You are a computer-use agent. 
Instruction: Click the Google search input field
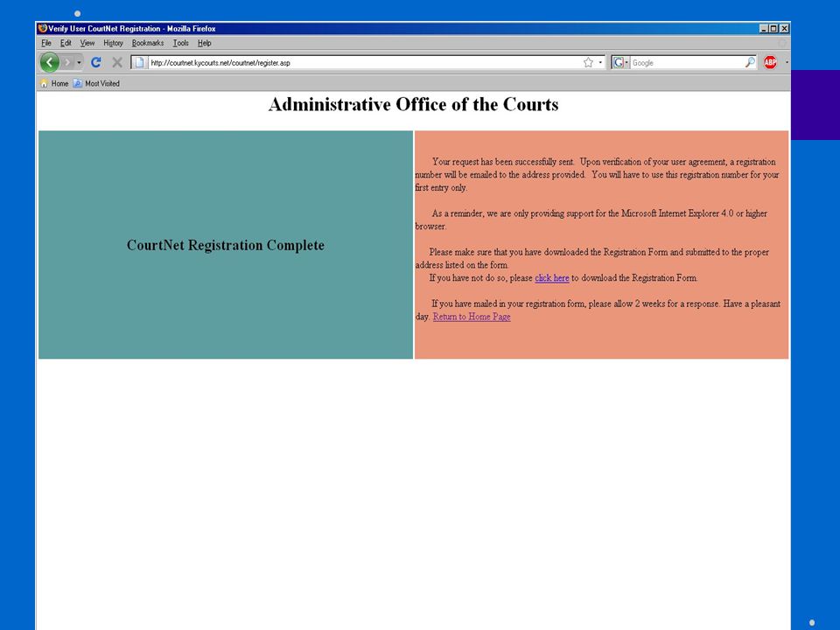pos(688,63)
